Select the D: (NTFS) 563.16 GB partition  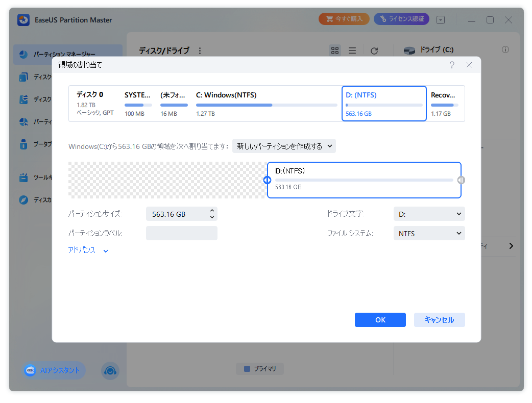click(x=384, y=104)
